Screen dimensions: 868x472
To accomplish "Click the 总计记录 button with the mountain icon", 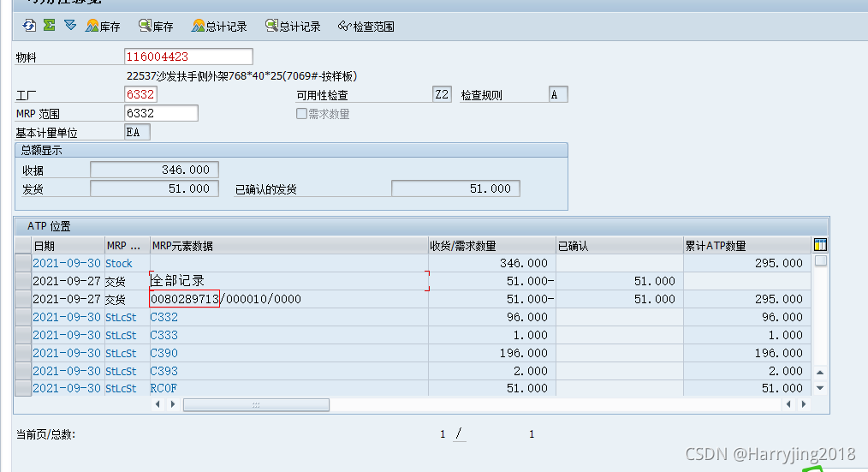I will coord(219,26).
